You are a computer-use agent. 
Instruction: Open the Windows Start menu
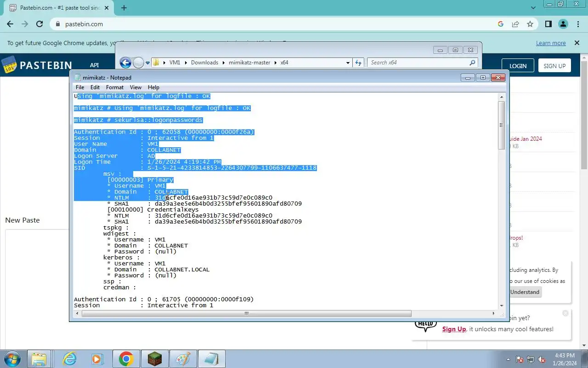pyautogui.click(x=12, y=359)
